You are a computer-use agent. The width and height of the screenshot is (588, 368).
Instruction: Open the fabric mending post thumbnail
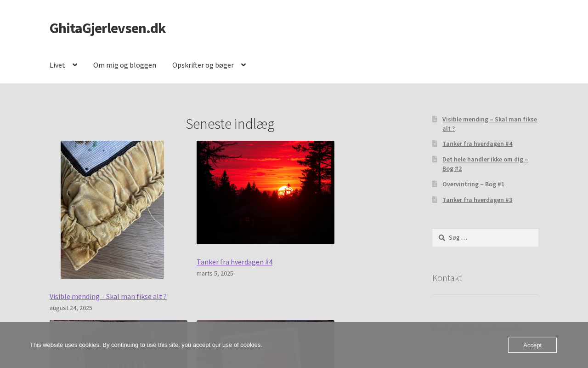point(112,210)
